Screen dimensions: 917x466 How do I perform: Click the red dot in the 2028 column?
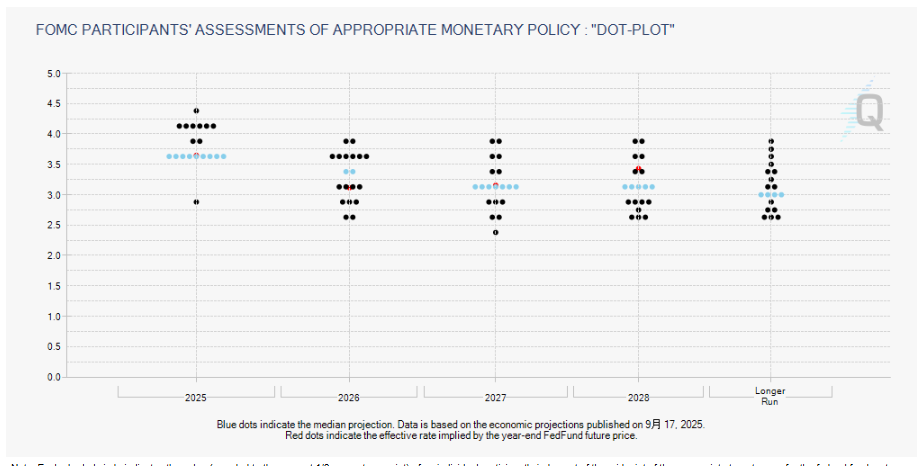click(x=638, y=170)
